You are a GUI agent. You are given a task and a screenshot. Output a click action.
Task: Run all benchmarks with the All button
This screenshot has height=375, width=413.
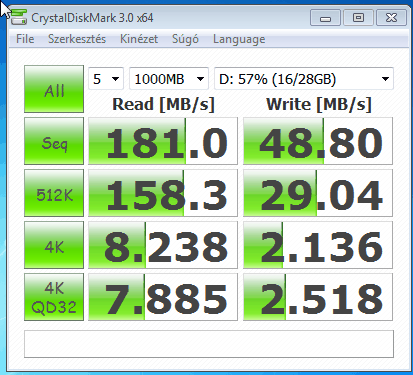click(54, 89)
